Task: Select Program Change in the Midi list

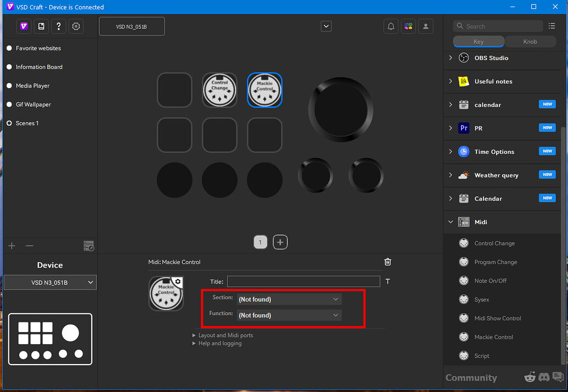Action: coord(495,262)
